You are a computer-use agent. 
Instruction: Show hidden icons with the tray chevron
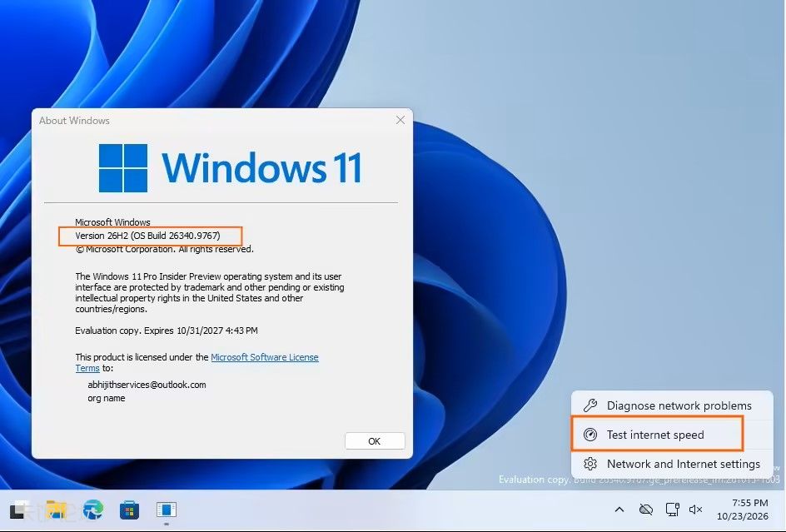click(619, 510)
